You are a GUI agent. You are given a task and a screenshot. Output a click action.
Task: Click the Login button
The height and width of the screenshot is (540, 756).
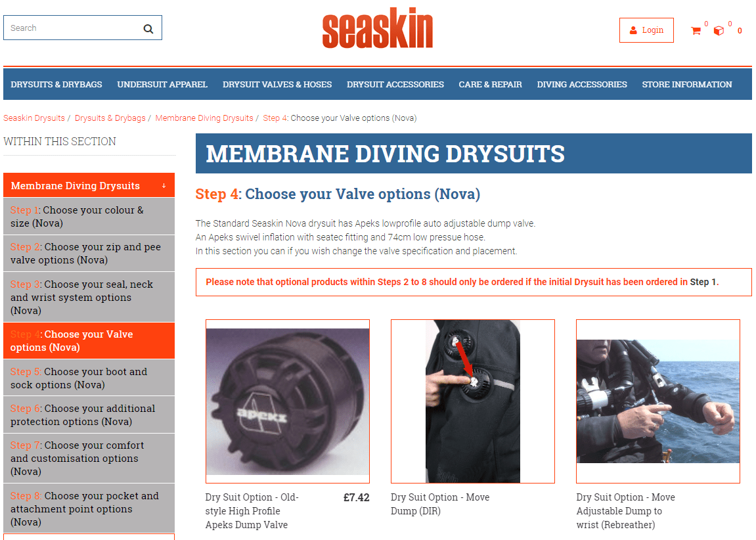coord(646,30)
